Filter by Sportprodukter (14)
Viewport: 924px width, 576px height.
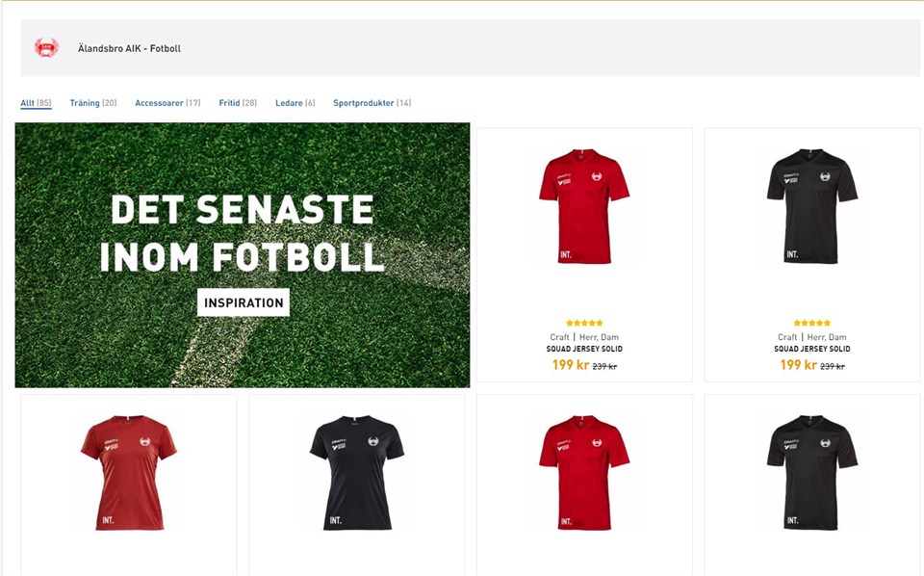click(372, 103)
